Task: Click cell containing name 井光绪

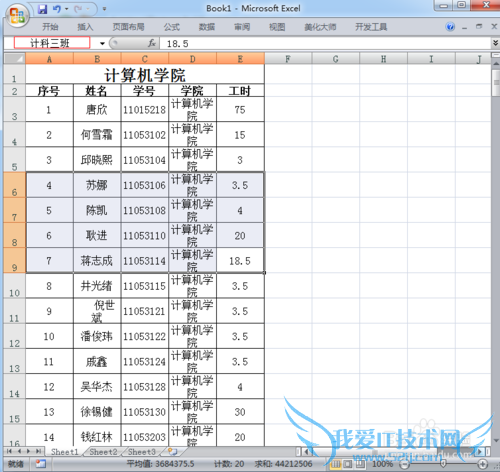Action: (97, 286)
